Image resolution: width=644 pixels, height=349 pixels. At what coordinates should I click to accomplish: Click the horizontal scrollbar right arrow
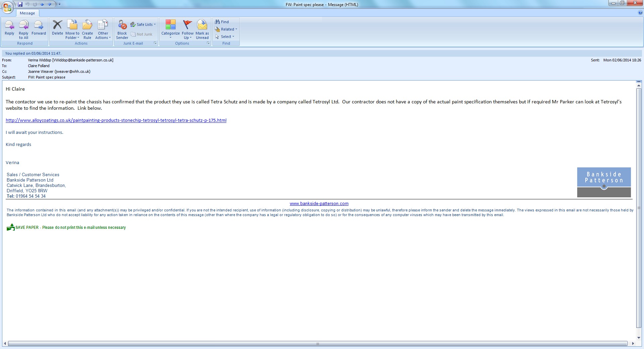click(633, 344)
